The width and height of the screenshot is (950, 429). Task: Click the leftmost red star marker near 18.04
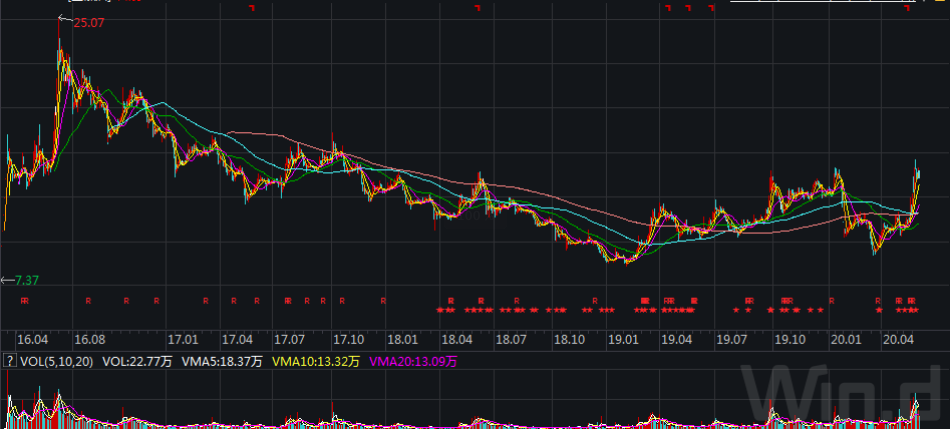pos(440,310)
